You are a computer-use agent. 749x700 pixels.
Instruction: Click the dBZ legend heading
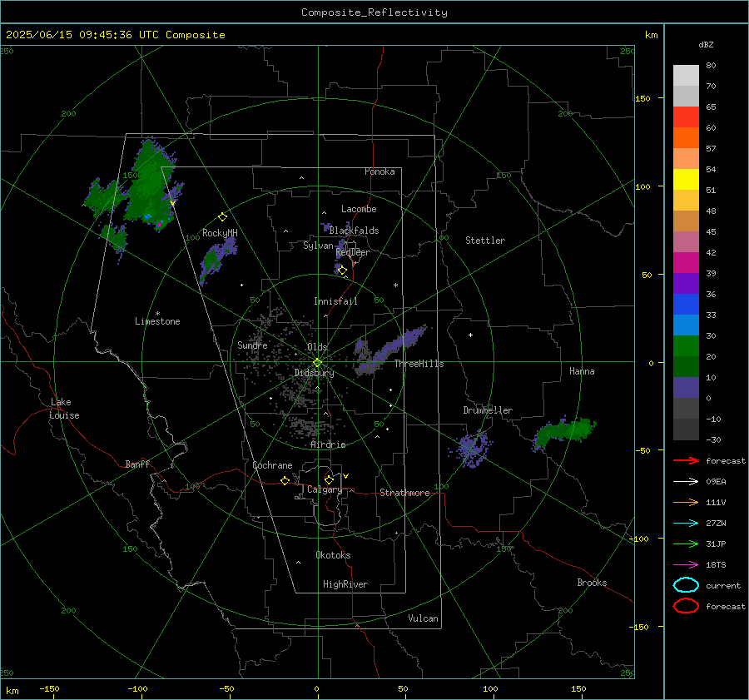pyautogui.click(x=706, y=44)
